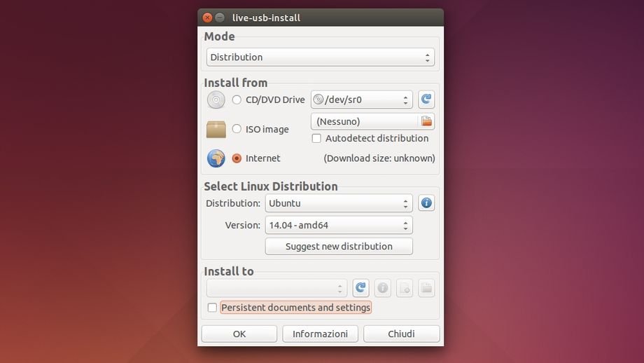Click the target device info icon

coord(382,287)
